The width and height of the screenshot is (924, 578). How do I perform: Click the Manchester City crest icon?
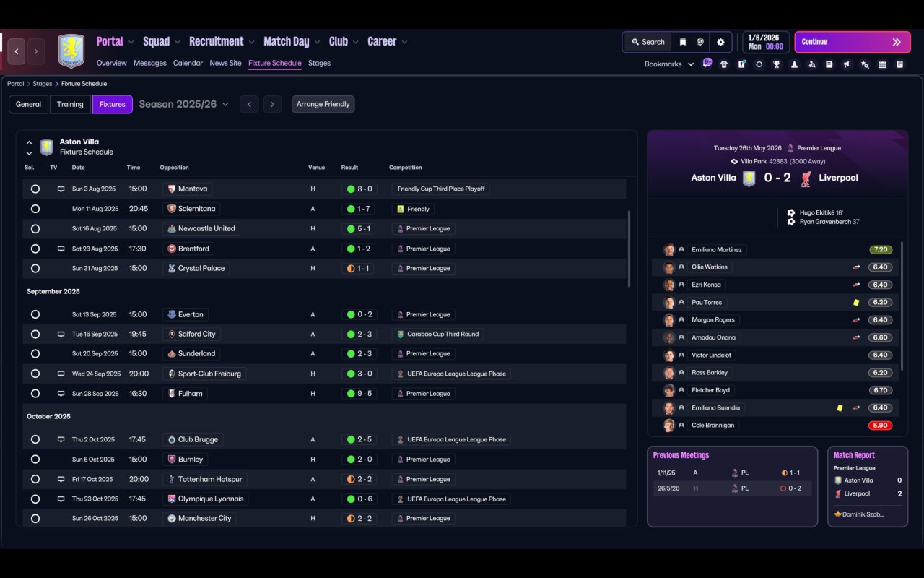(171, 519)
